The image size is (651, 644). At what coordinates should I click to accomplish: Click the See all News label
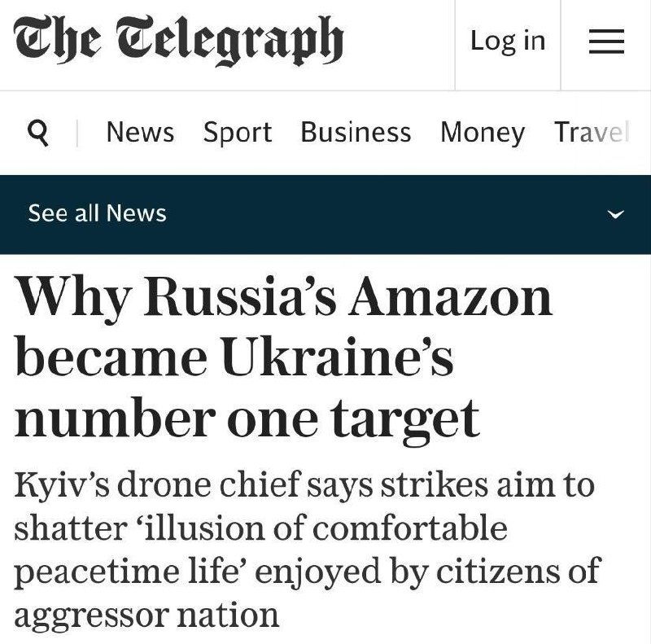97,213
